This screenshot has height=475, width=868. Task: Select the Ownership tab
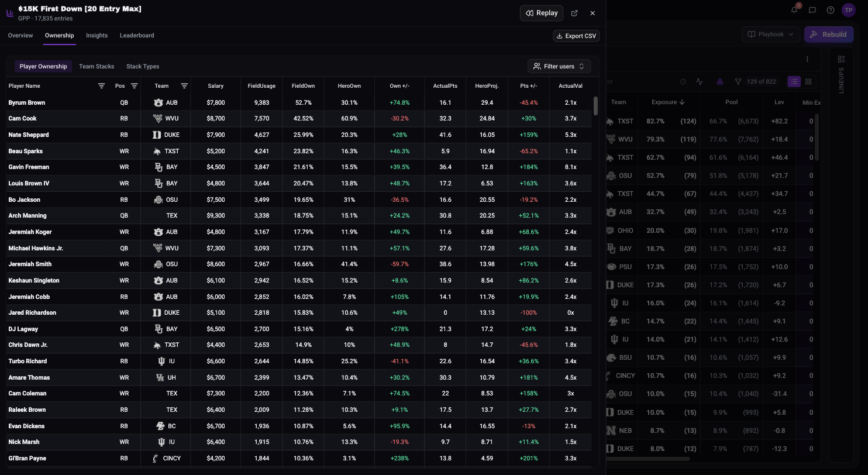click(60, 36)
